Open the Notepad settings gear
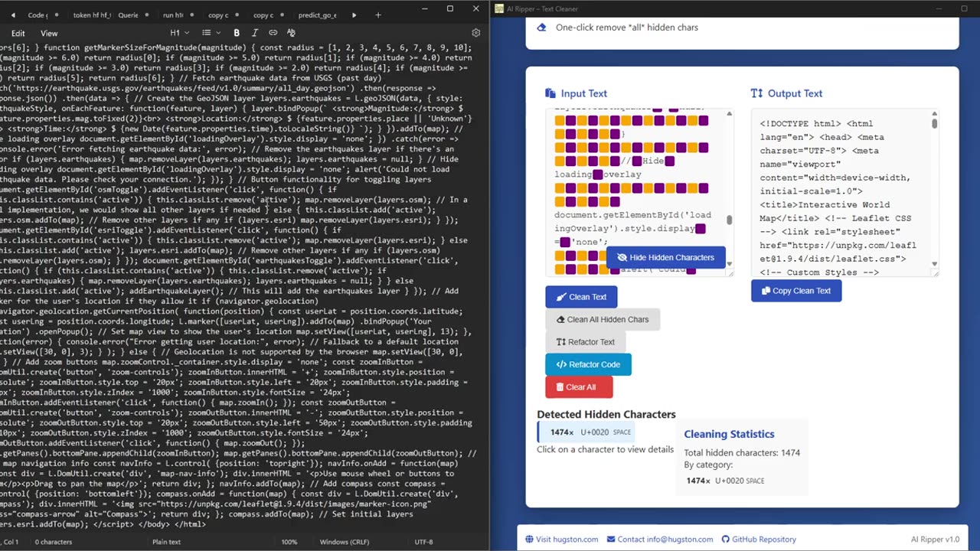The height and width of the screenshot is (551, 980). 475,33
